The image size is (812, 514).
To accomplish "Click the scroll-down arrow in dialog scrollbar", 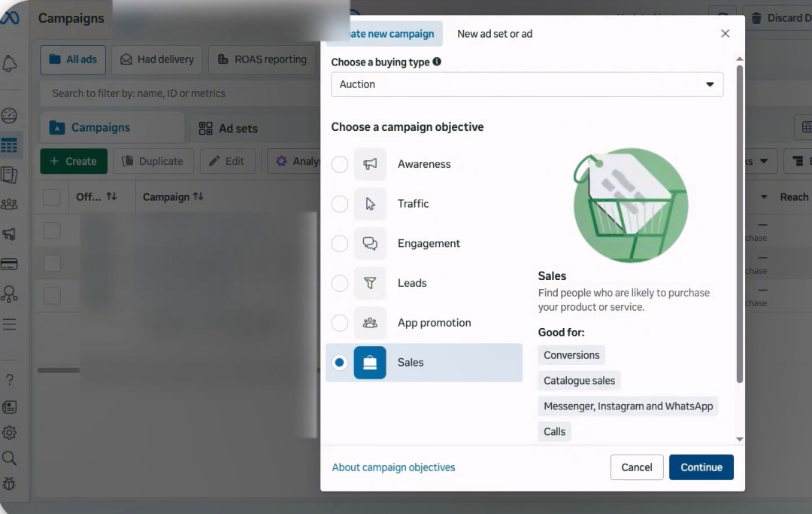I will (x=740, y=439).
